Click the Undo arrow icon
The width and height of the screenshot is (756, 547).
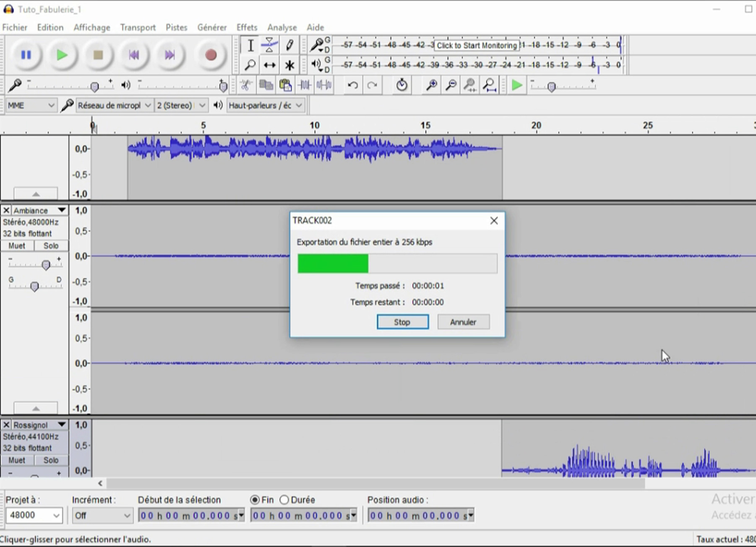[x=352, y=85]
